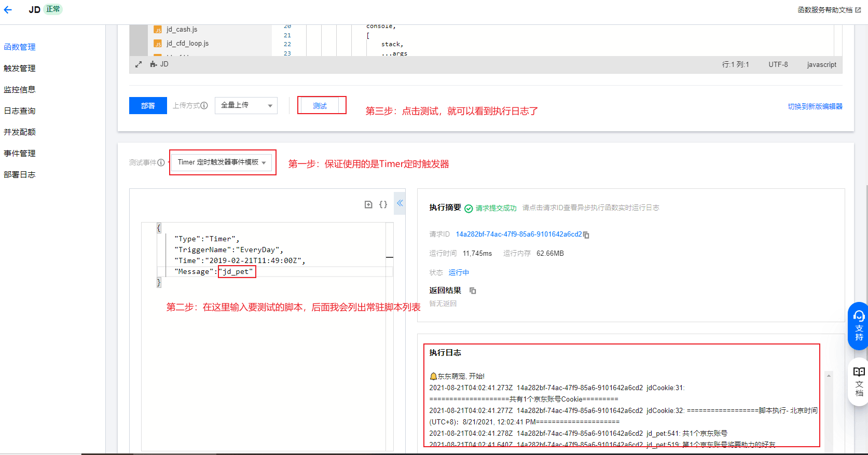
Task: Copy the request ID using copy icon
Action: tap(586, 235)
